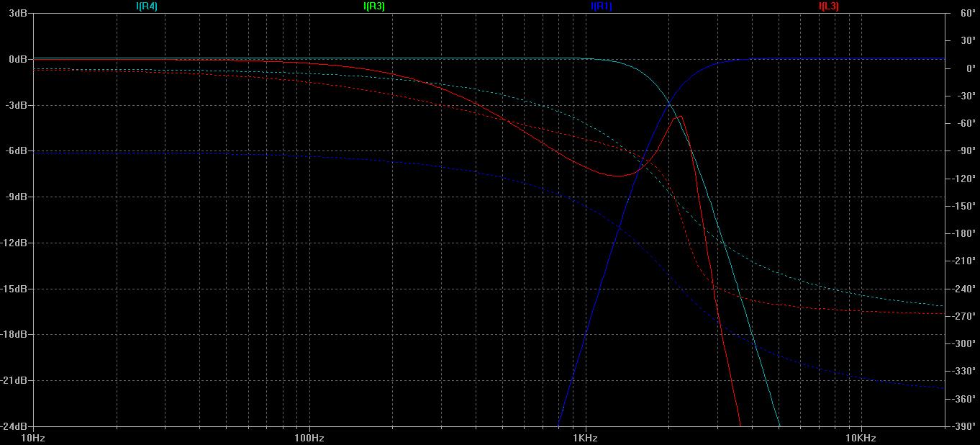The height and width of the screenshot is (445, 980).
Task: Click the -60° phase axis label
Action: (968, 124)
